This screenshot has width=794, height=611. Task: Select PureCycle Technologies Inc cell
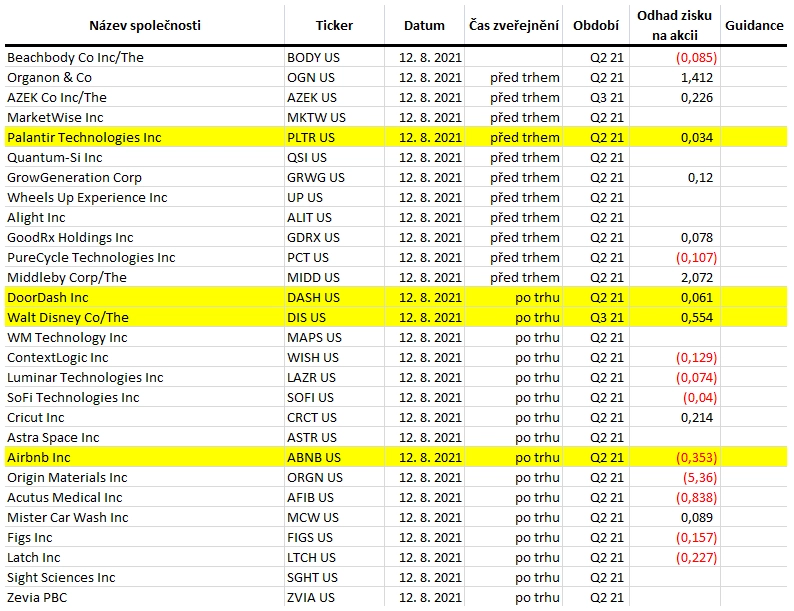144,258
